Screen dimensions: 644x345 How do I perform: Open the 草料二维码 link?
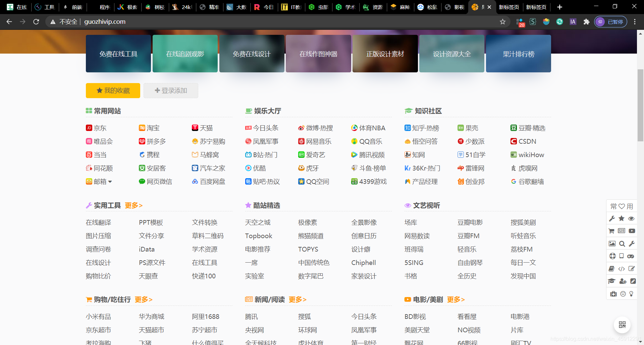tap(208, 236)
